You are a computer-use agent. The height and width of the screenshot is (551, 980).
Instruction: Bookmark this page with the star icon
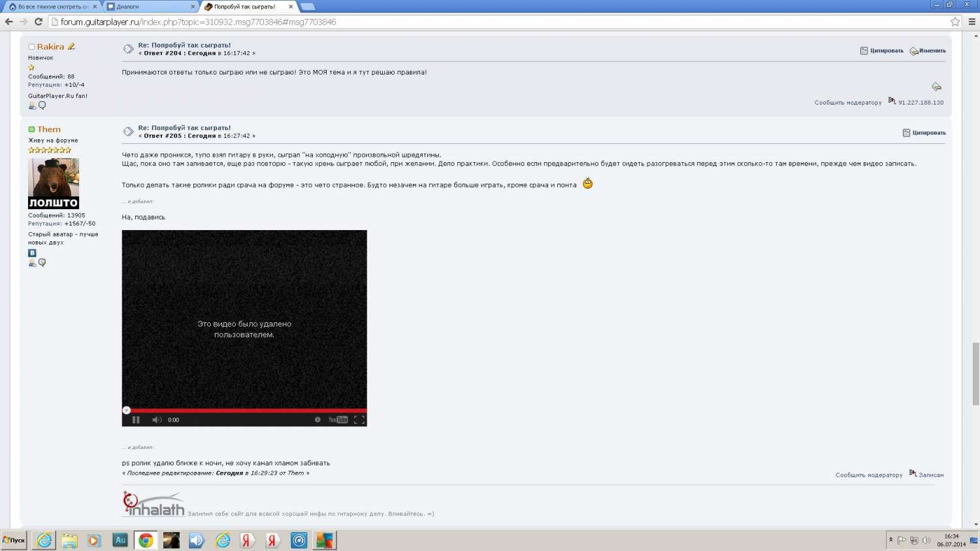[x=955, y=22]
